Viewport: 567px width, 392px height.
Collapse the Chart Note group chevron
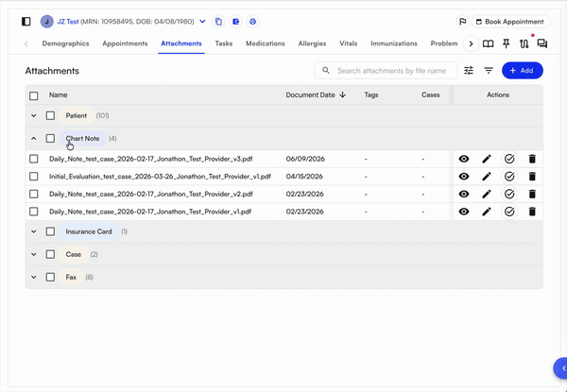coord(34,138)
